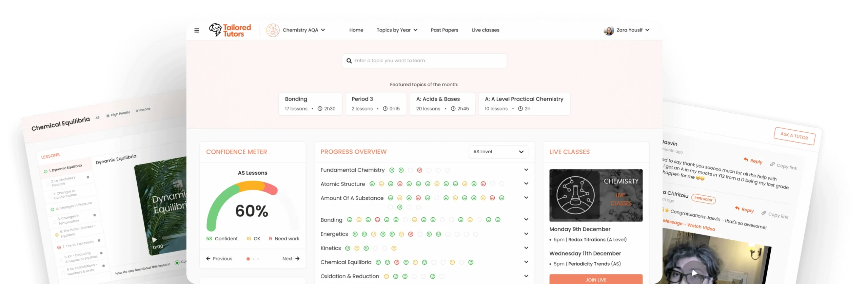Toggle status circle for The Kc Expression lesson
The image size is (868, 284).
[x=59, y=247]
